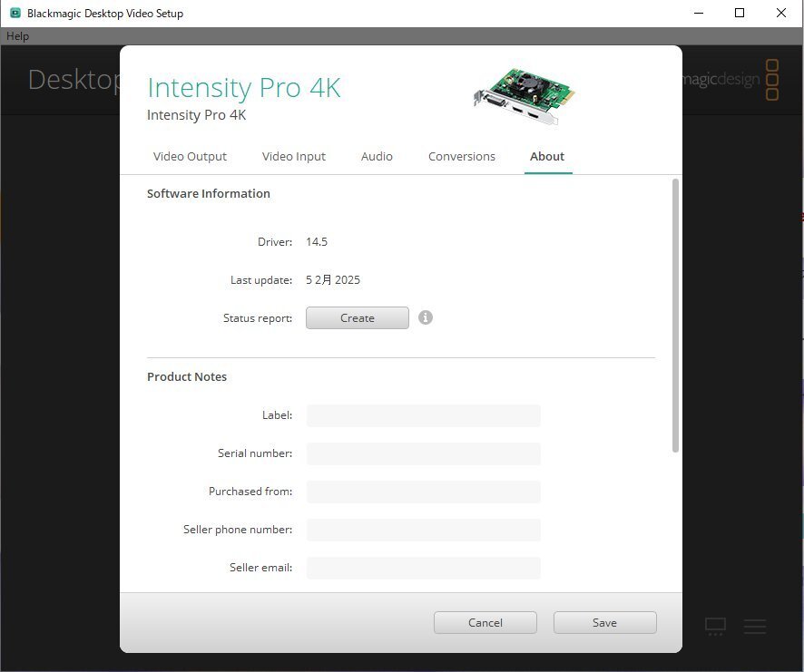Open the Video Input tab

pyautogui.click(x=294, y=156)
